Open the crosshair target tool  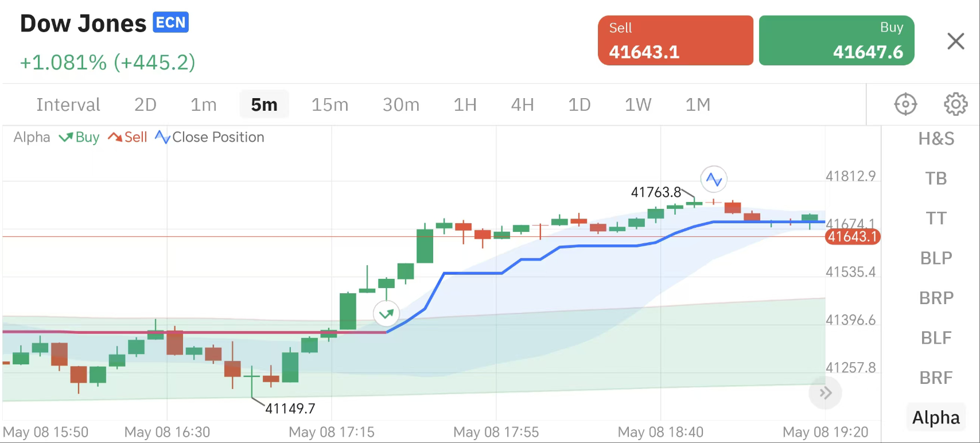[x=905, y=104]
